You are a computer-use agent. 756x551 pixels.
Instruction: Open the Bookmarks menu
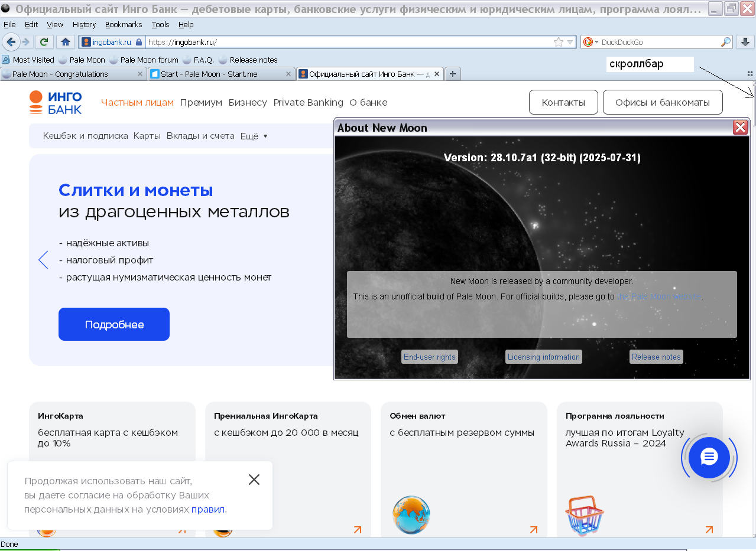click(x=124, y=25)
